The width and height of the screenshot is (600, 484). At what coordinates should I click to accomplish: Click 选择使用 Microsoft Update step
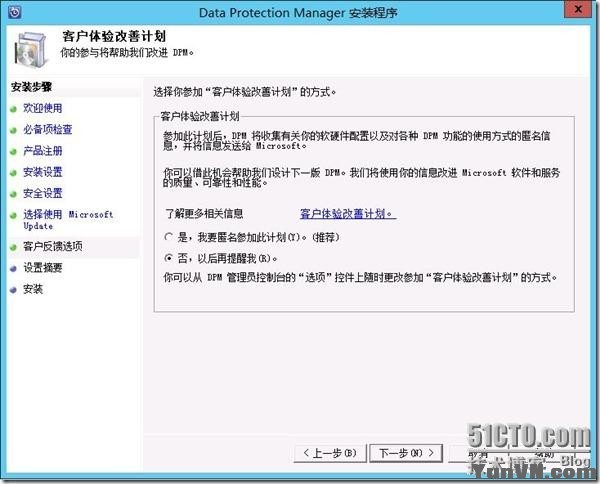tap(68, 220)
